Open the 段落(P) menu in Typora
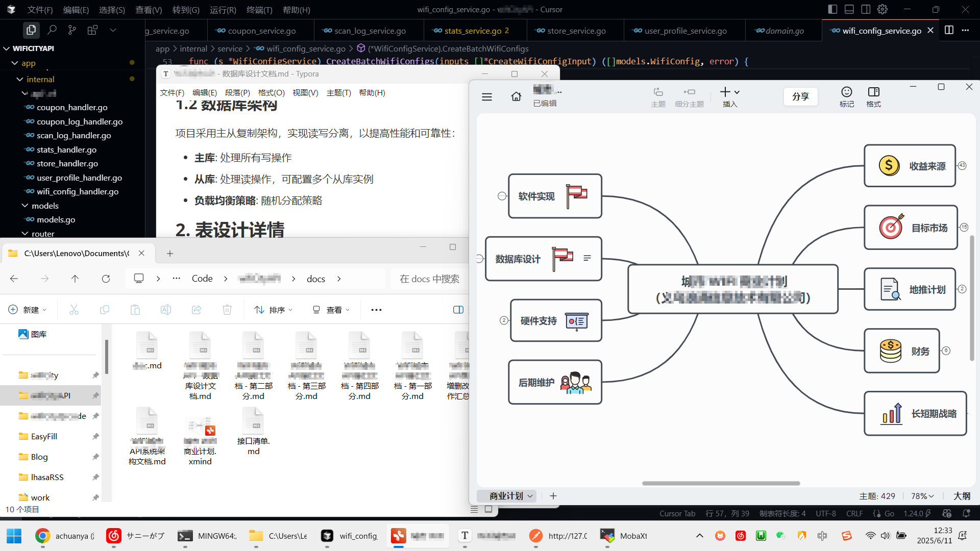The width and height of the screenshot is (980, 551). (x=237, y=92)
